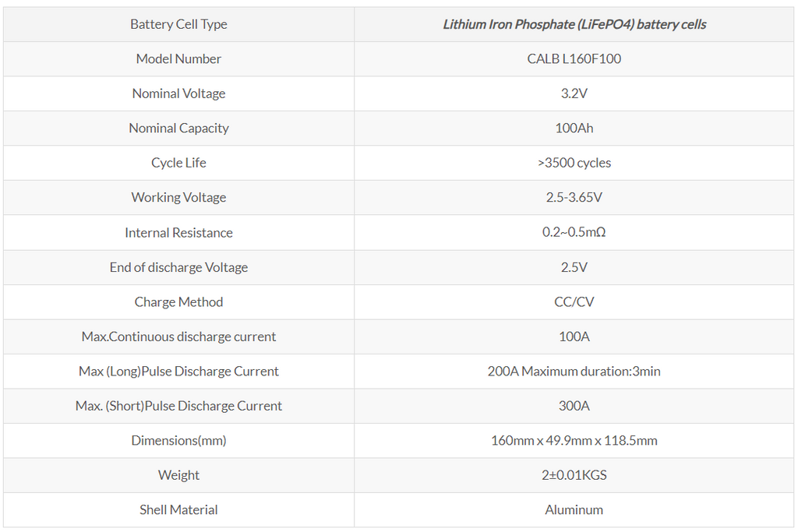
Task: Select the CALB L160F100 model value
Action: (574, 58)
